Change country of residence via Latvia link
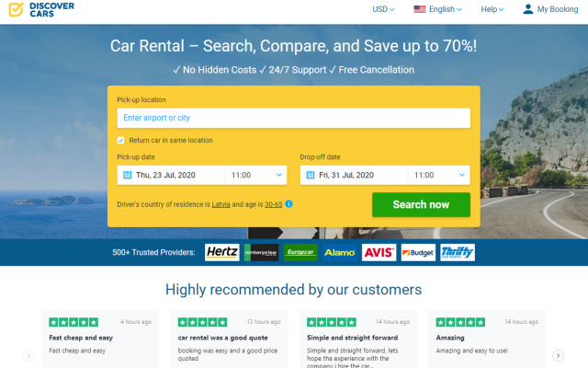Viewport: 588px width, 368px height. click(x=220, y=204)
